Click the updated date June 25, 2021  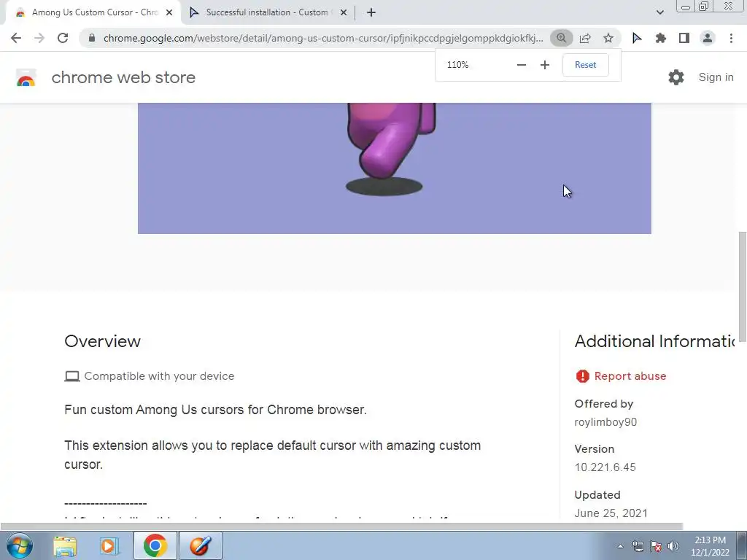[611, 513]
